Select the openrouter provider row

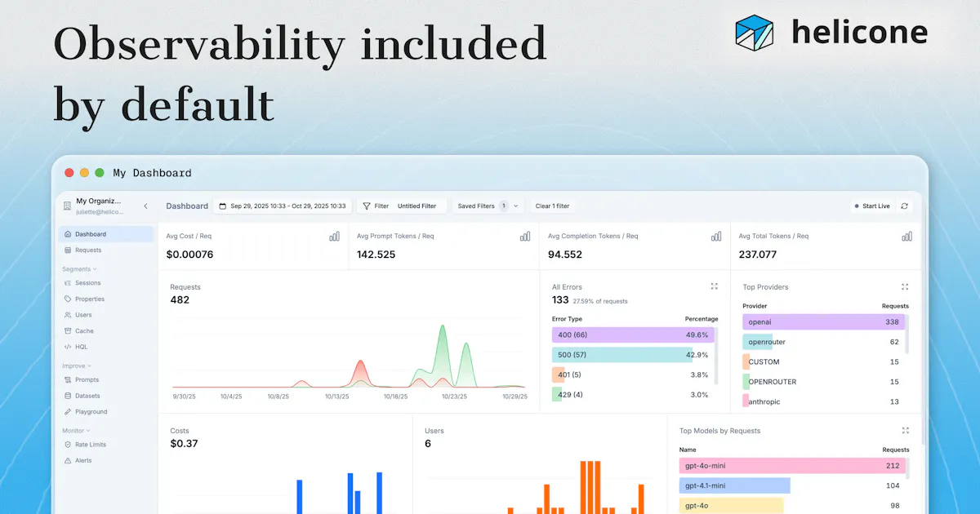(x=823, y=342)
